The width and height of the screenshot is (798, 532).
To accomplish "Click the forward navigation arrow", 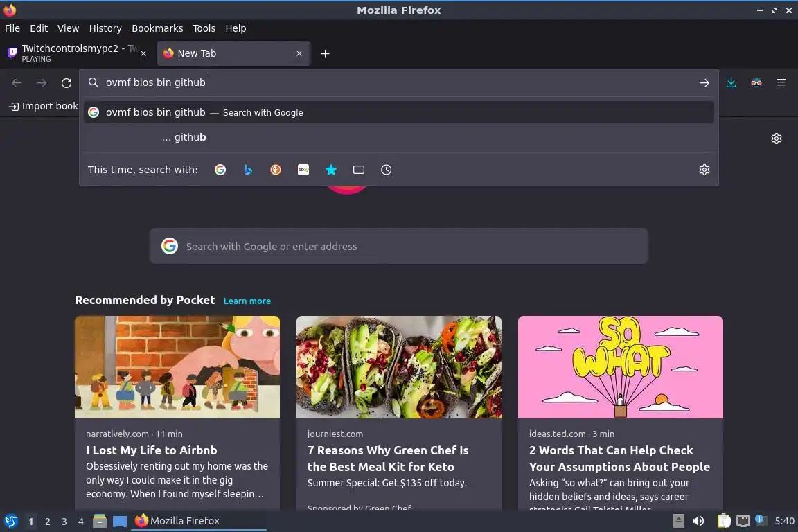I will pos(42,82).
